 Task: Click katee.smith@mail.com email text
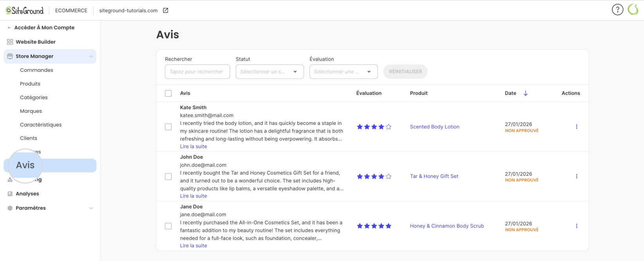pos(207,115)
